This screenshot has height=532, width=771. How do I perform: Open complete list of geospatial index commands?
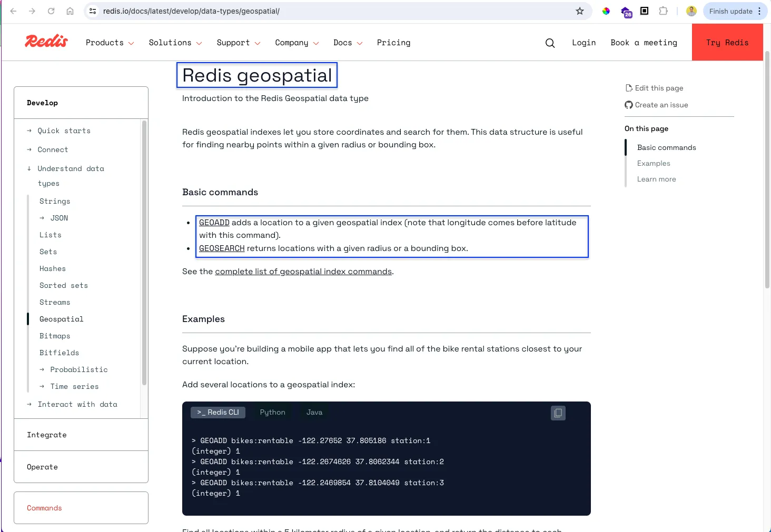(303, 272)
